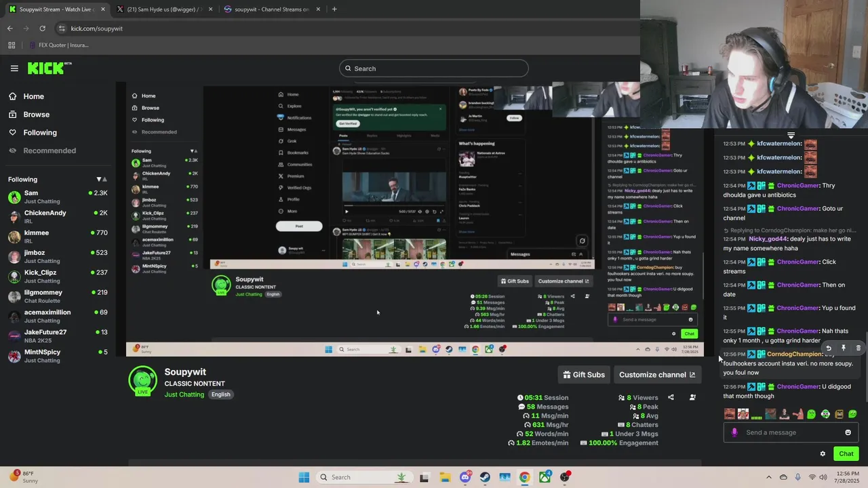This screenshot has width=868, height=488.
Task: Delete the CorndogChampion chat message
Action: [858, 348]
